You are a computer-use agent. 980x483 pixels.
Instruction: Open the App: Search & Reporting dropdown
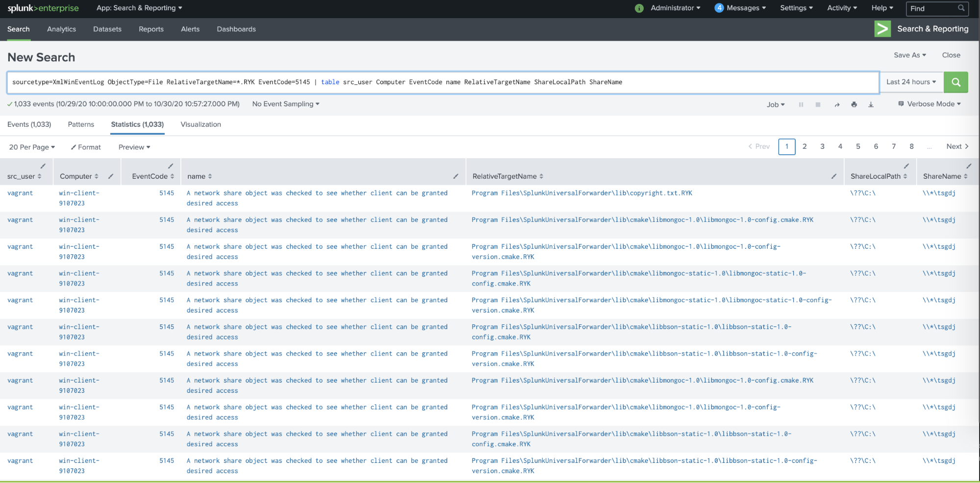139,8
